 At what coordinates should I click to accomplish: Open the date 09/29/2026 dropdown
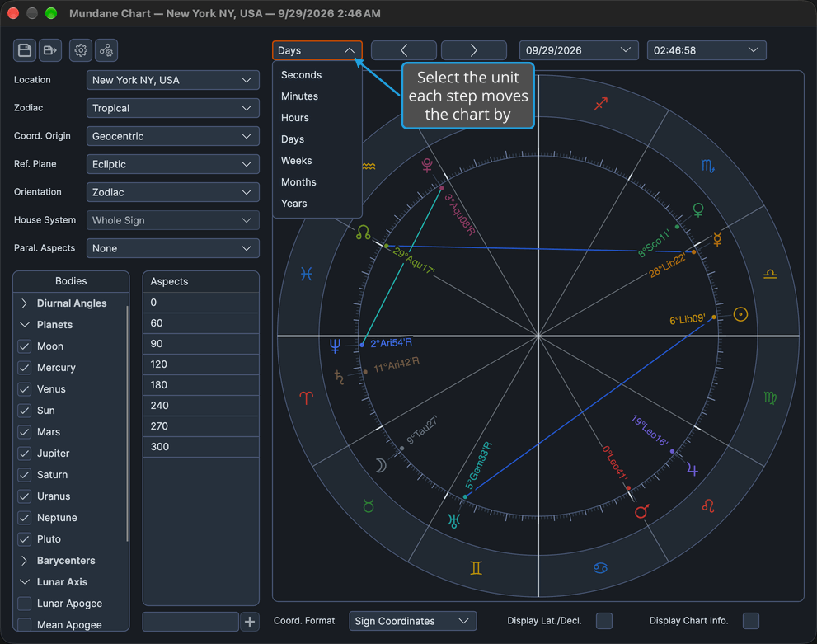pos(579,50)
